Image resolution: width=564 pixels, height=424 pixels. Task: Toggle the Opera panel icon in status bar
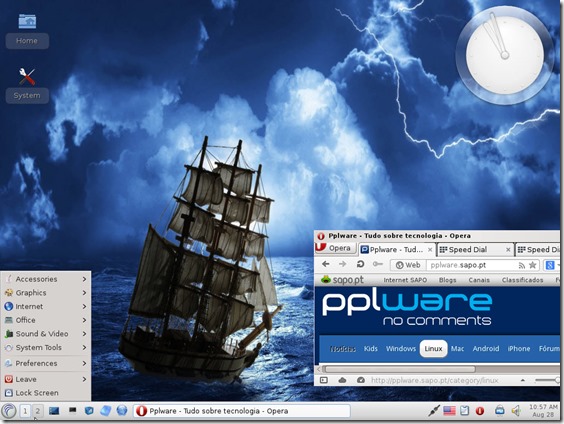[x=324, y=380]
